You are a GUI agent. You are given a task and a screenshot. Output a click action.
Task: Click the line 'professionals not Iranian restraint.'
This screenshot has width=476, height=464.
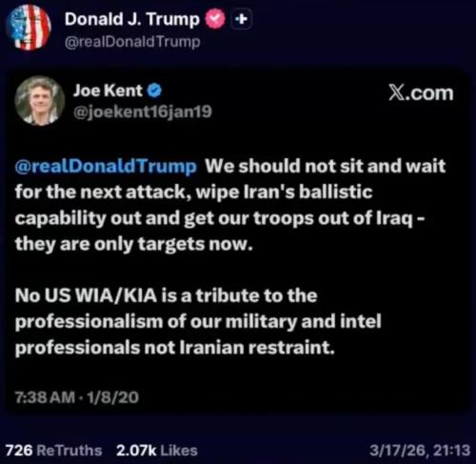[175, 348]
